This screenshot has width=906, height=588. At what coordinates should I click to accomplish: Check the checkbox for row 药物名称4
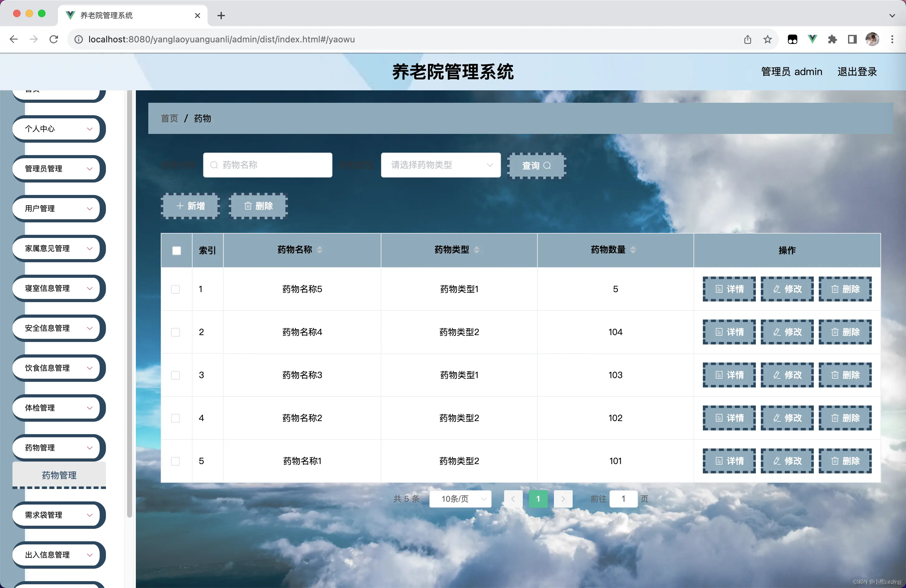pyautogui.click(x=175, y=332)
